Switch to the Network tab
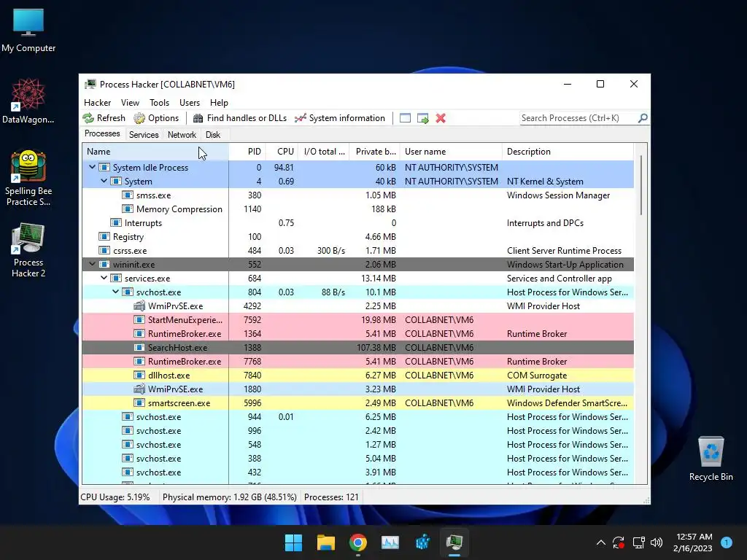The image size is (747, 560). (x=182, y=135)
